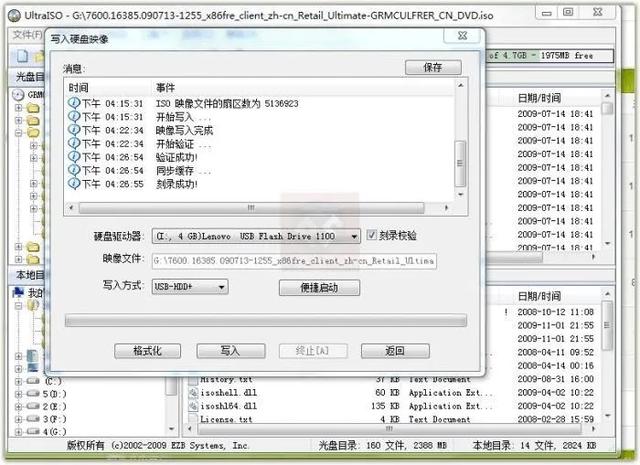The image size is (640, 465).
Task: Click the 格式化 button
Action: [x=147, y=351]
